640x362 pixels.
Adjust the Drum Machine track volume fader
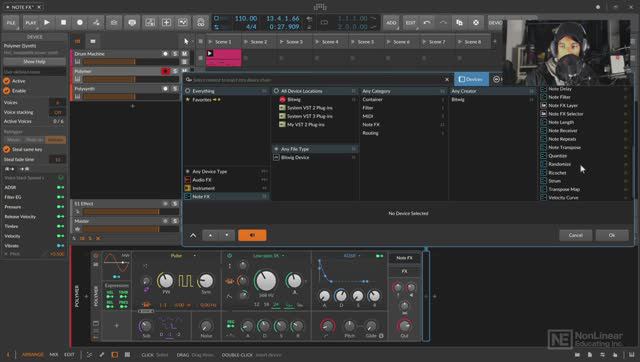tap(131, 62)
